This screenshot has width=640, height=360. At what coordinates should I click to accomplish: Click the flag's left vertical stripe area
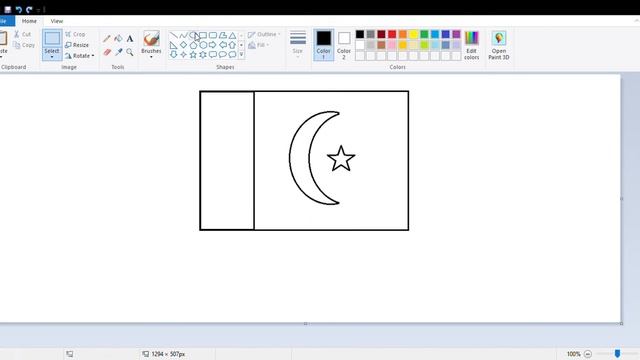tap(227, 160)
